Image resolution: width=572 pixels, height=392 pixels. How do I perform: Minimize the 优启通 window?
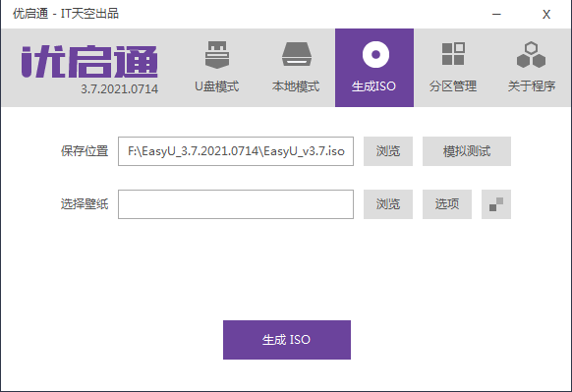coord(496,15)
